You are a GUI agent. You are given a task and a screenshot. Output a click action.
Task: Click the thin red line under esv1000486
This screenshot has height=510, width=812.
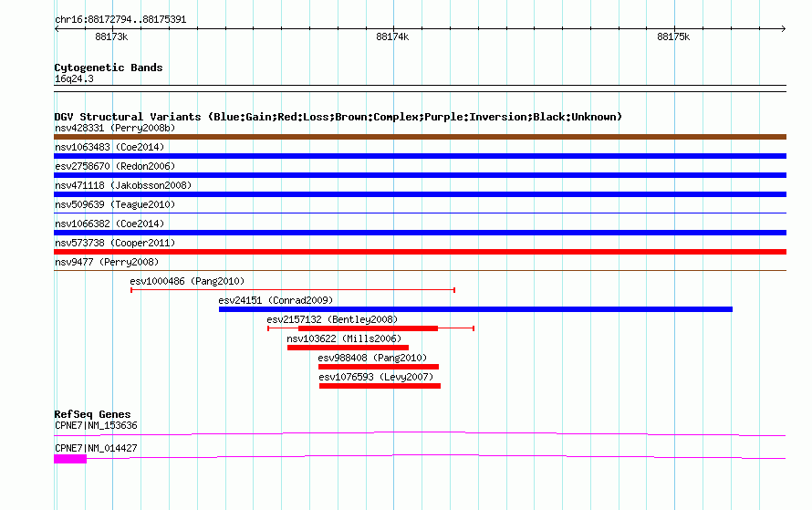coord(293,290)
